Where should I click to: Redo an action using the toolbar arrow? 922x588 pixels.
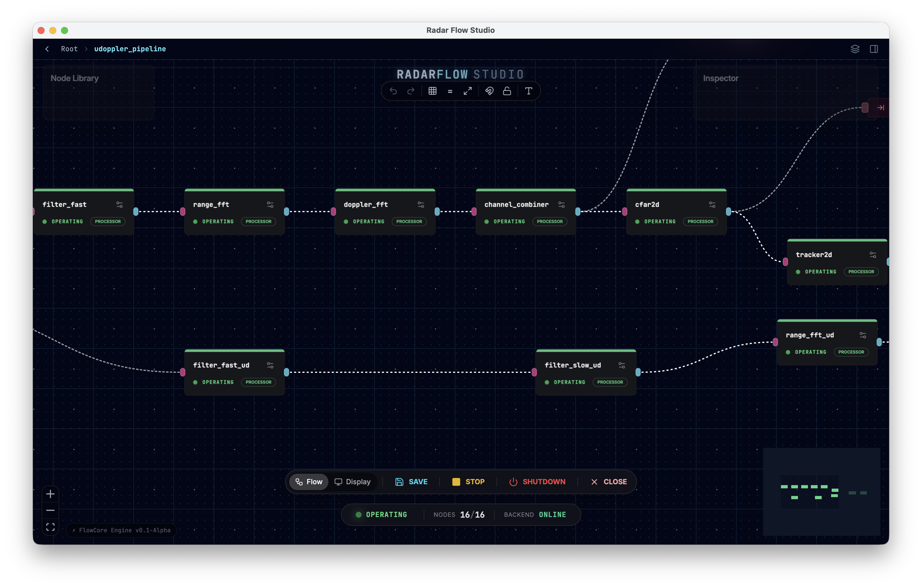411,91
